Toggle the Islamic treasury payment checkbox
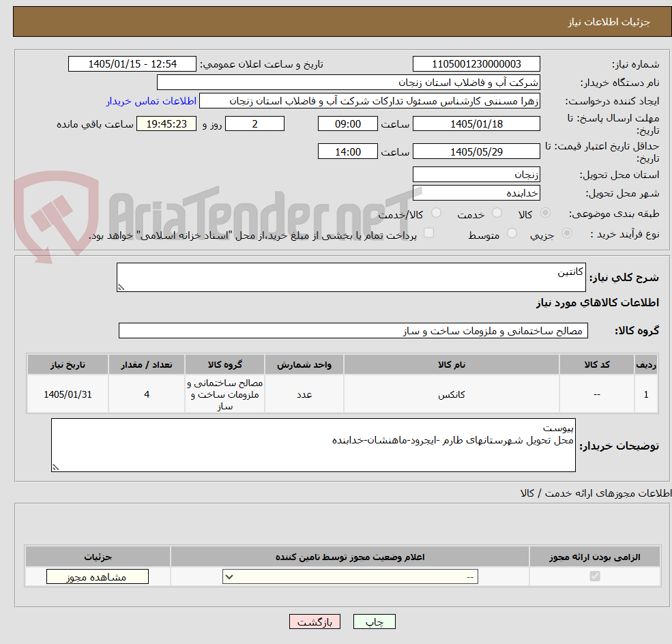 pyautogui.click(x=428, y=233)
